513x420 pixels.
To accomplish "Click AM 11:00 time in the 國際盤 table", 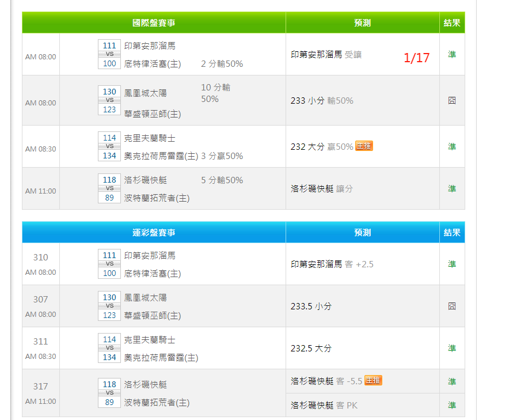I will pos(40,191).
